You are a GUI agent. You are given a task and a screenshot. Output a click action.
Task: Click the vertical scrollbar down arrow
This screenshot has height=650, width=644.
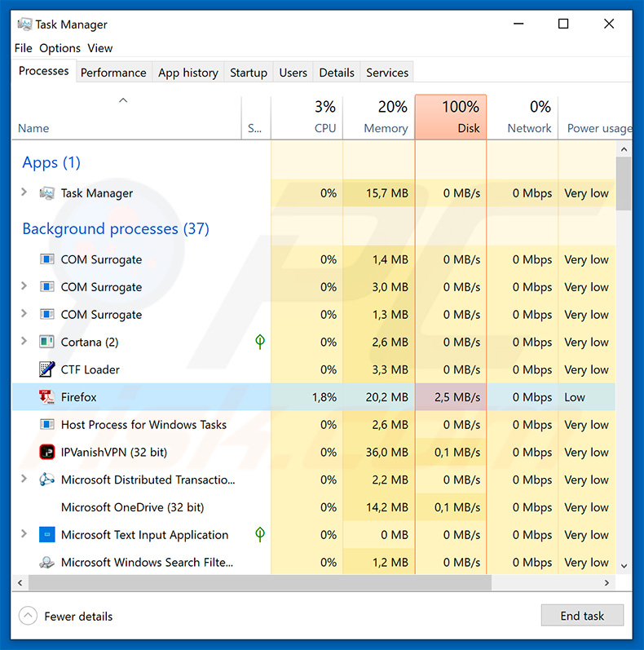[x=624, y=566]
